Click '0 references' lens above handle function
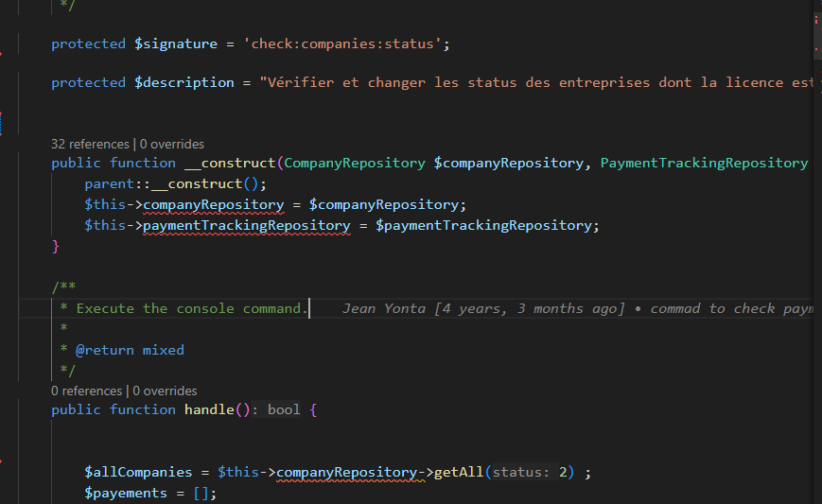Image resolution: width=822 pixels, height=504 pixels. (x=86, y=391)
